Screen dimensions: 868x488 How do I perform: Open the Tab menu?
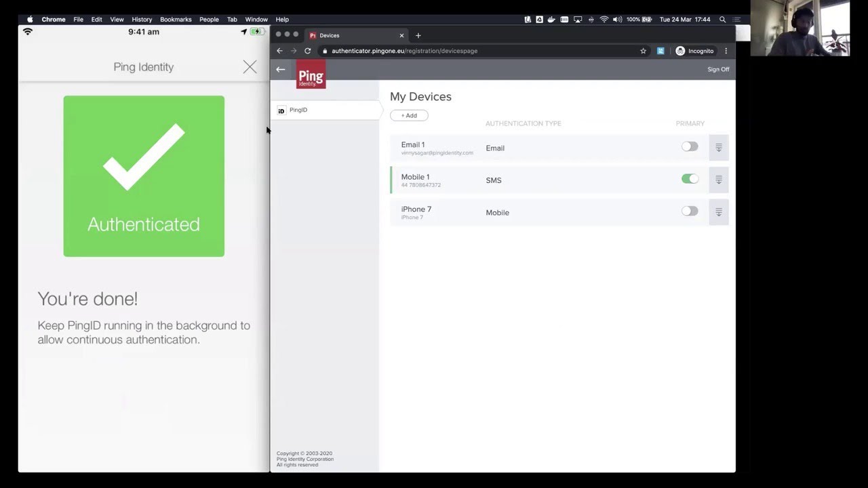click(232, 20)
